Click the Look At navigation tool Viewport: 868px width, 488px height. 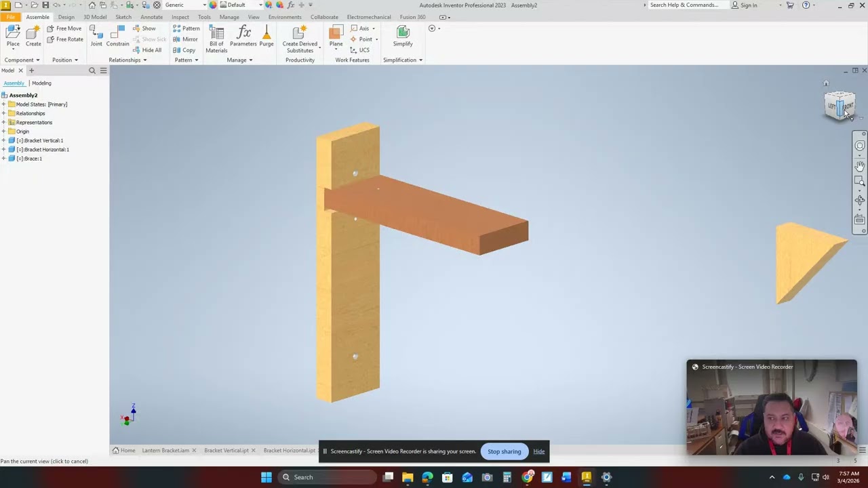(x=860, y=220)
